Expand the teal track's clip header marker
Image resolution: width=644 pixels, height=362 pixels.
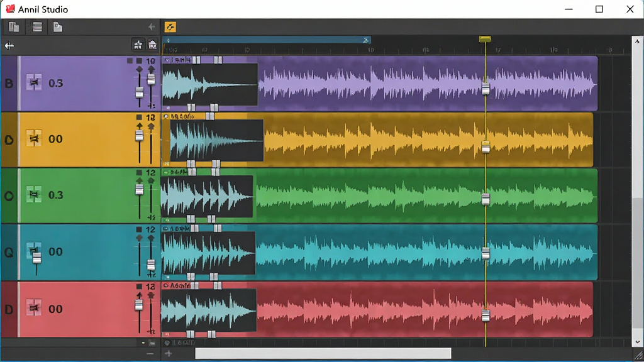[166, 229]
